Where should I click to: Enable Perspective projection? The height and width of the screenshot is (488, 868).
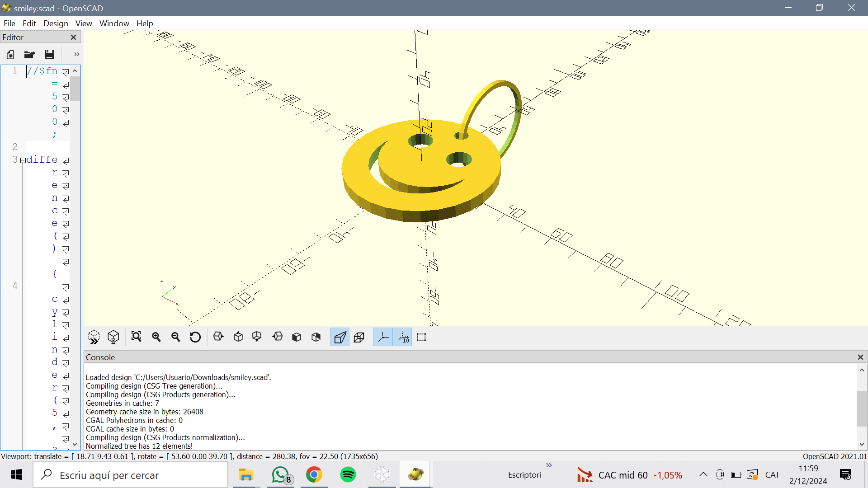click(340, 337)
